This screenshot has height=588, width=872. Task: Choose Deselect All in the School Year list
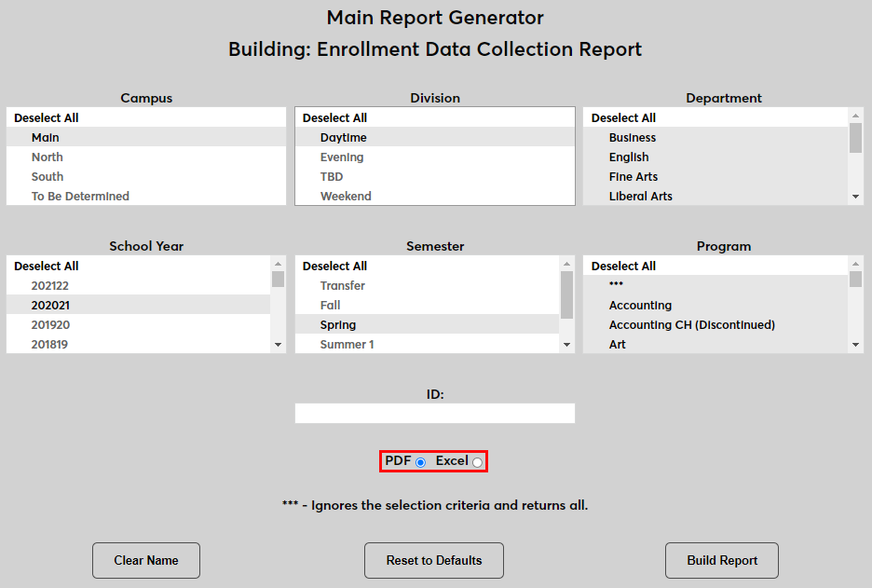(139, 266)
